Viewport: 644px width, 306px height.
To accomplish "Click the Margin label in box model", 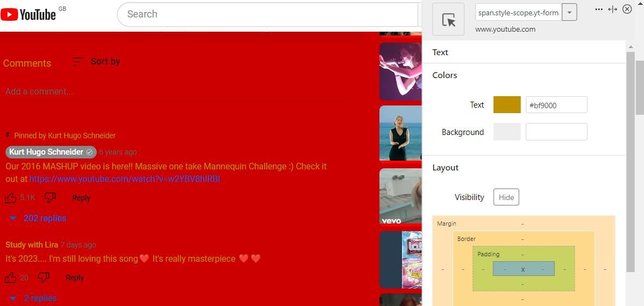I will click(447, 224).
